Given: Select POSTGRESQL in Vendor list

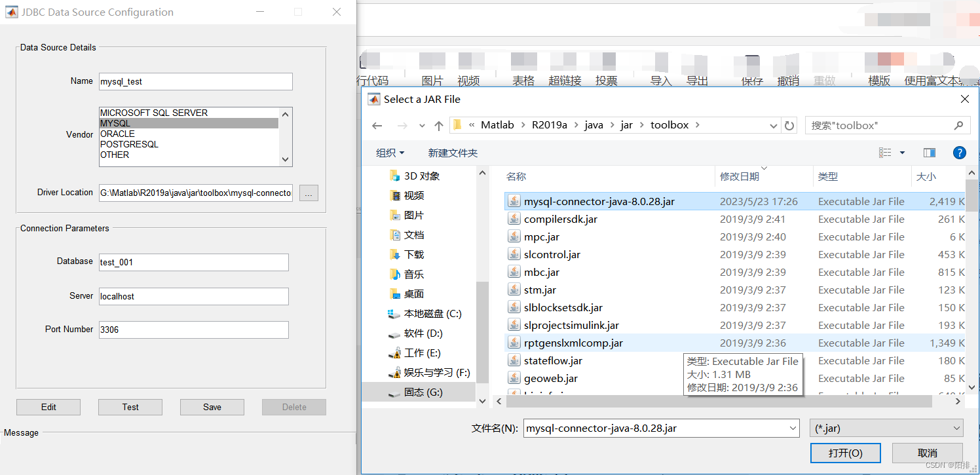Looking at the screenshot, I should [x=189, y=144].
